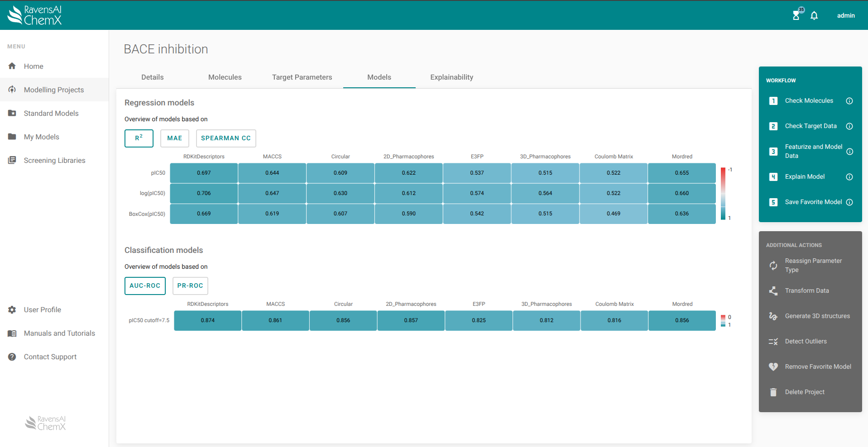Image resolution: width=868 pixels, height=447 pixels.
Task: Open the hourglass pending jobs icon
Action: tap(796, 16)
